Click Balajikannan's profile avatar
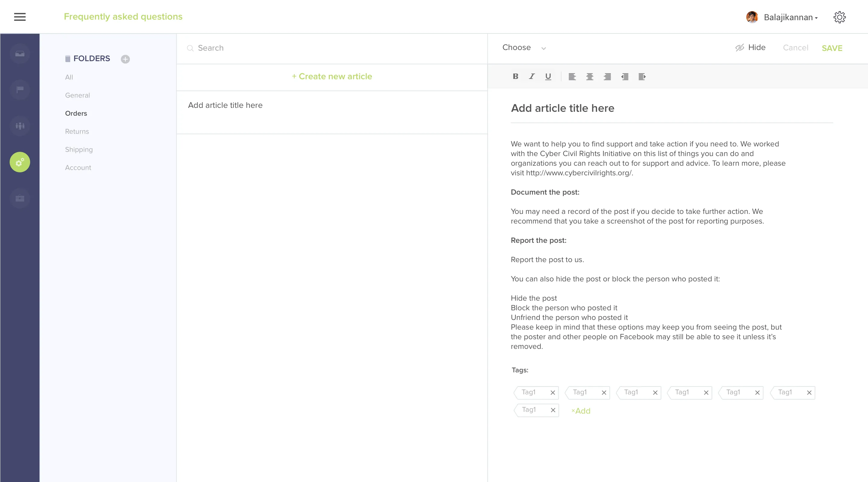The height and width of the screenshot is (482, 868). click(x=752, y=17)
